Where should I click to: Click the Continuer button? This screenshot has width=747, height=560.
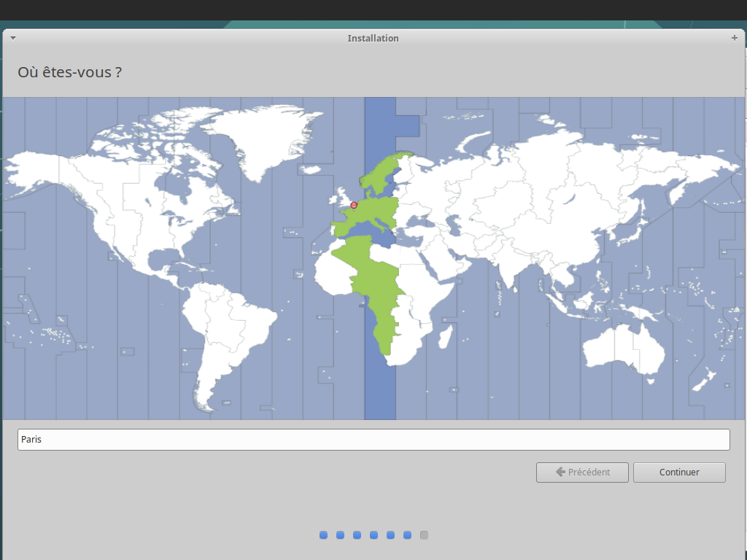coord(679,472)
